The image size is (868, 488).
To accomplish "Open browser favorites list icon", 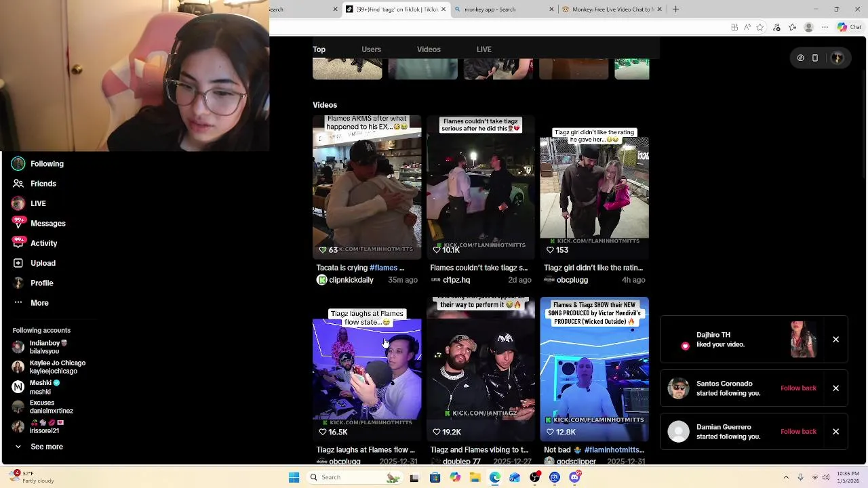I will tap(793, 27).
